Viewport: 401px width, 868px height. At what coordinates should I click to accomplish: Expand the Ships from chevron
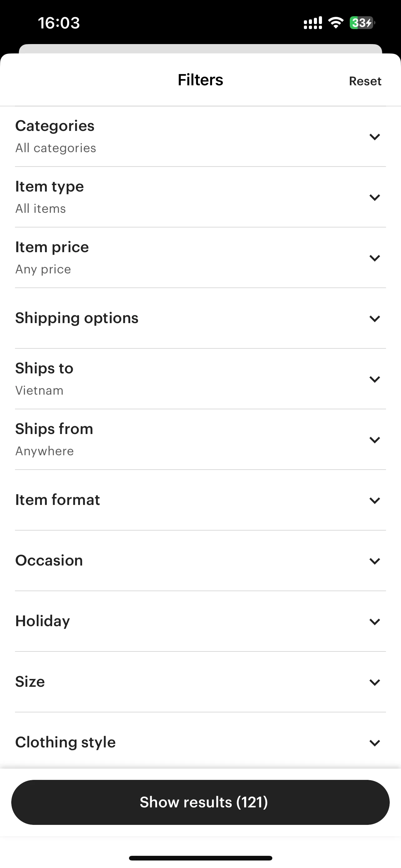374,440
